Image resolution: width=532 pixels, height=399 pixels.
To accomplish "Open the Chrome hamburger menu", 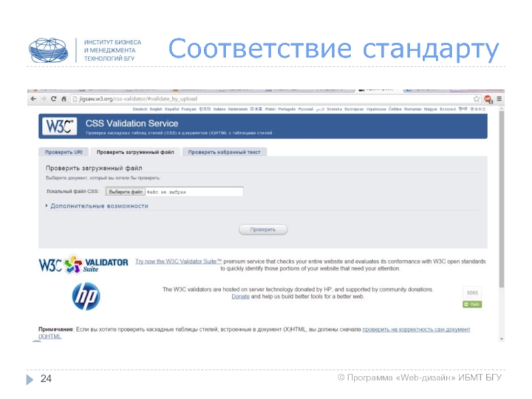I will tap(499, 98).
